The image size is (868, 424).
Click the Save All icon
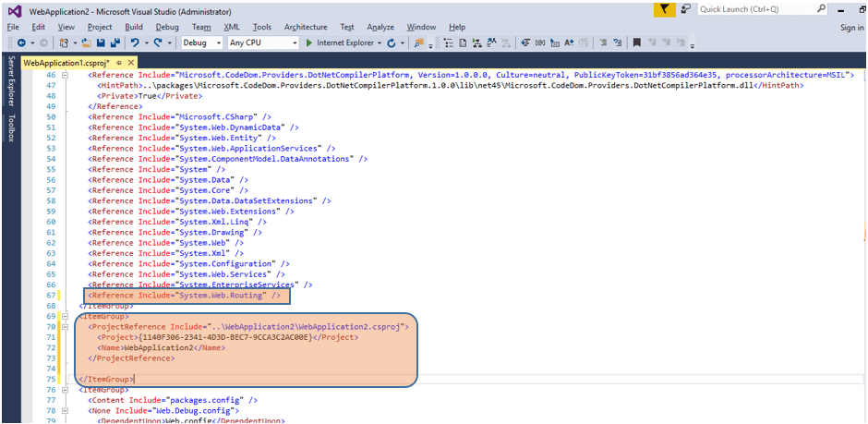coord(115,42)
